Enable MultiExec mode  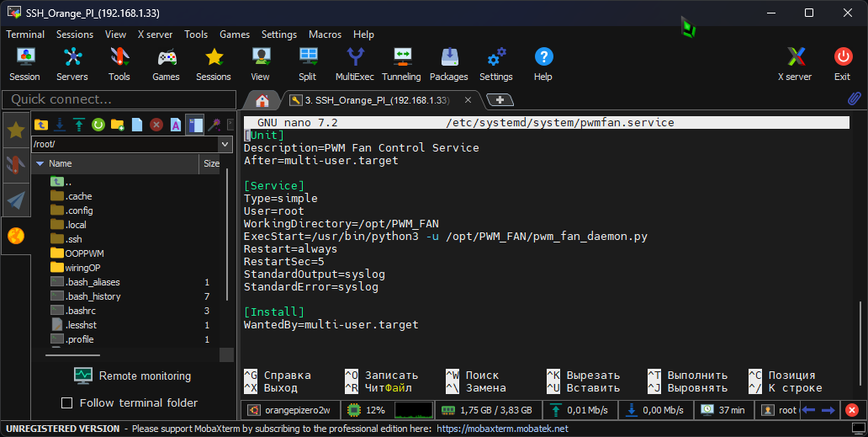coord(355,64)
